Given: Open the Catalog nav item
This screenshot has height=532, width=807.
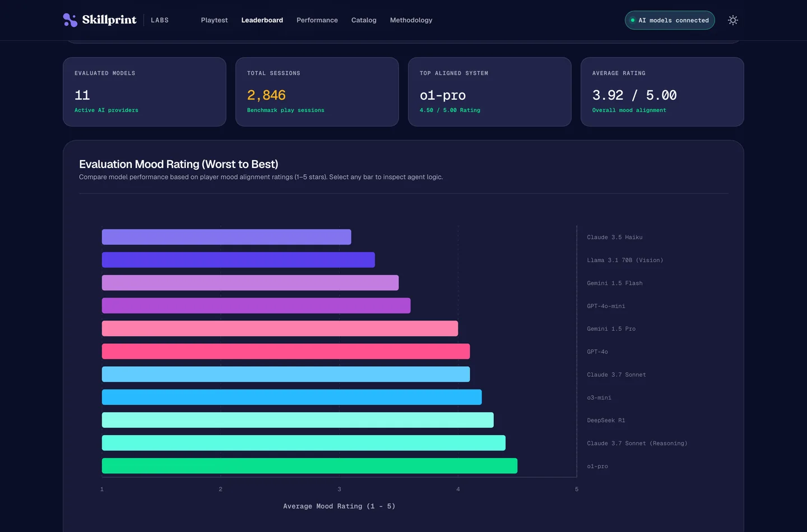Looking at the screenshot, I should (x=364, y=20).
